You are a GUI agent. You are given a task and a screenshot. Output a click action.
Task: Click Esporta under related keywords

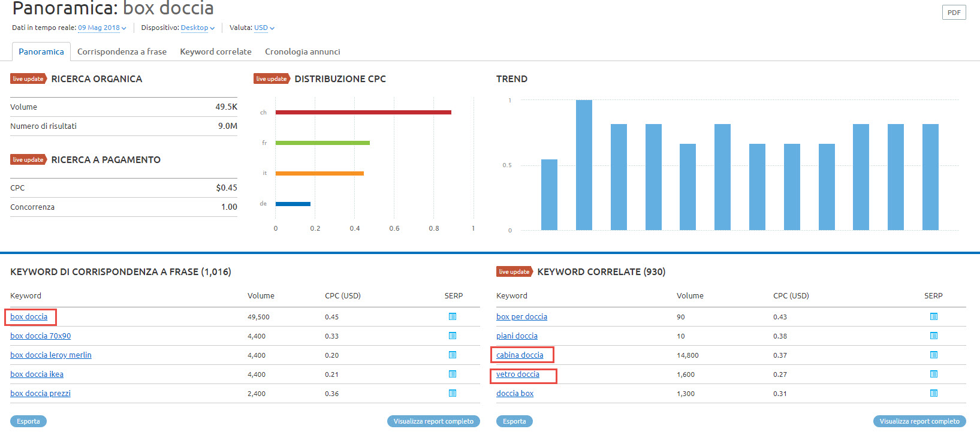pyautogui.click(x=514, y=421)
